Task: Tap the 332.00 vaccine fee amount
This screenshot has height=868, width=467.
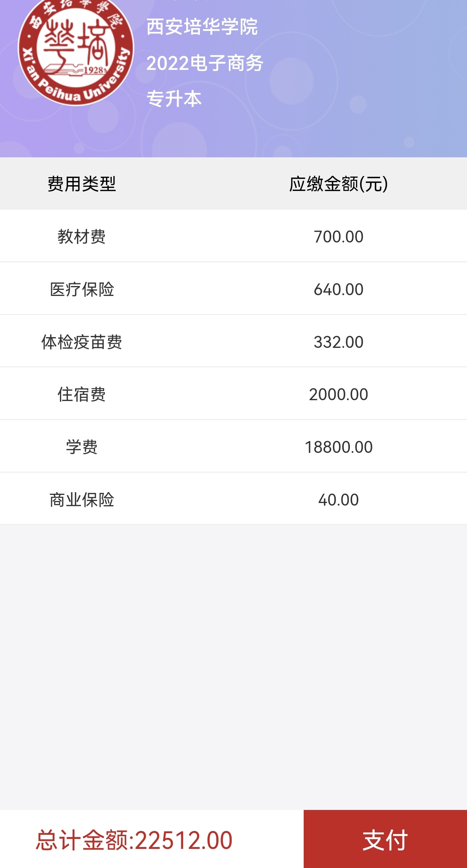Action: pyautogui.click(x=338, y=342)
